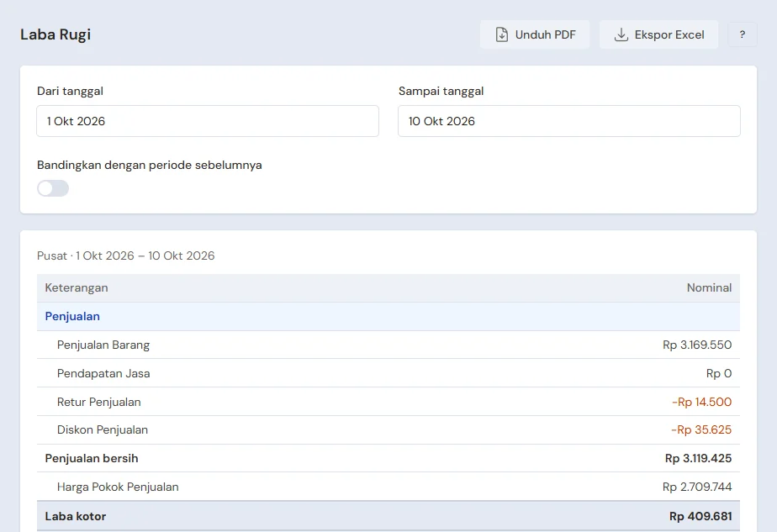Click the Rp 409.681 gross profit amount
The image size is (777, 532).
click(700, 516)
